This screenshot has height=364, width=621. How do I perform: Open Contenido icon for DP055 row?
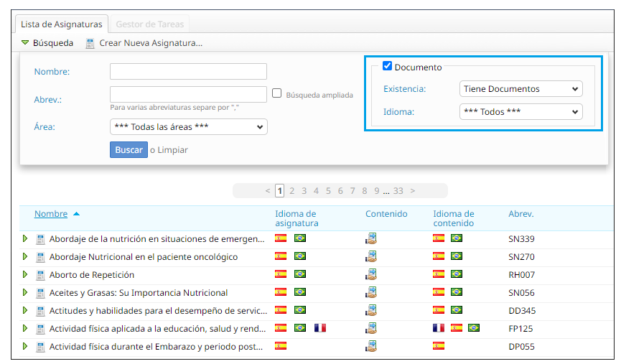pos(371,346)
